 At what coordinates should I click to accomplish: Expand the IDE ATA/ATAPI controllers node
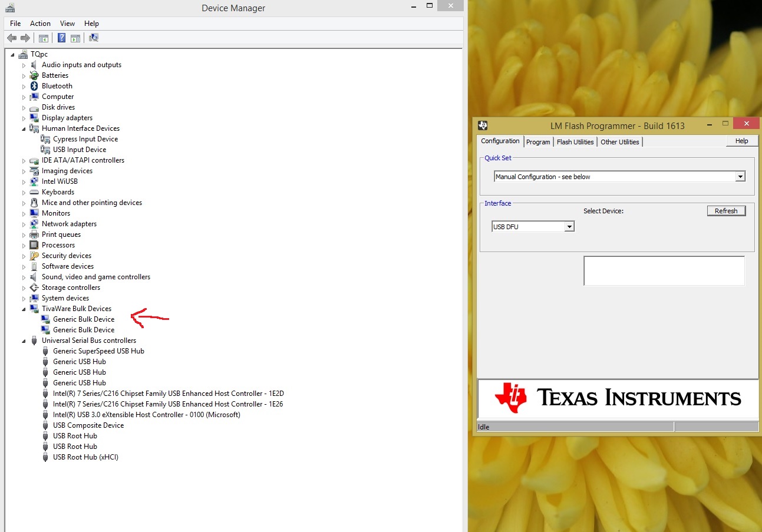click(24, 160)
